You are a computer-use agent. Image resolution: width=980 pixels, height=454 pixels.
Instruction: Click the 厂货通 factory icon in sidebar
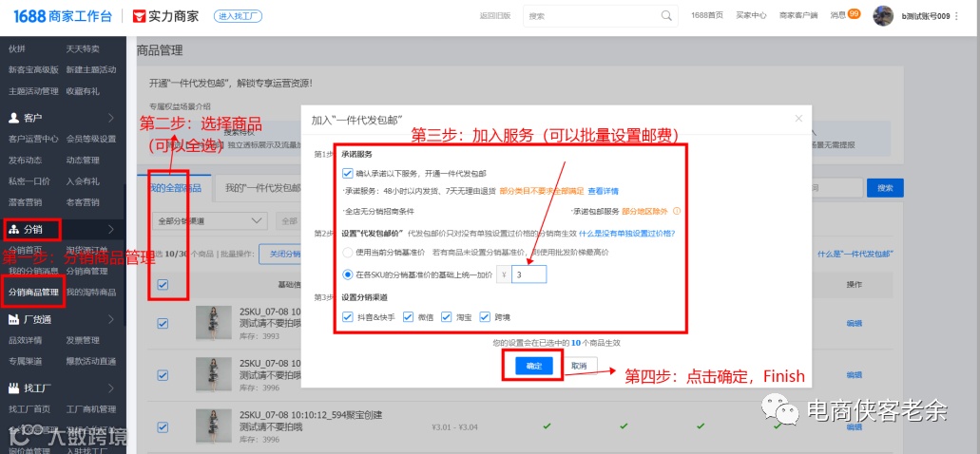pos(13,320)
